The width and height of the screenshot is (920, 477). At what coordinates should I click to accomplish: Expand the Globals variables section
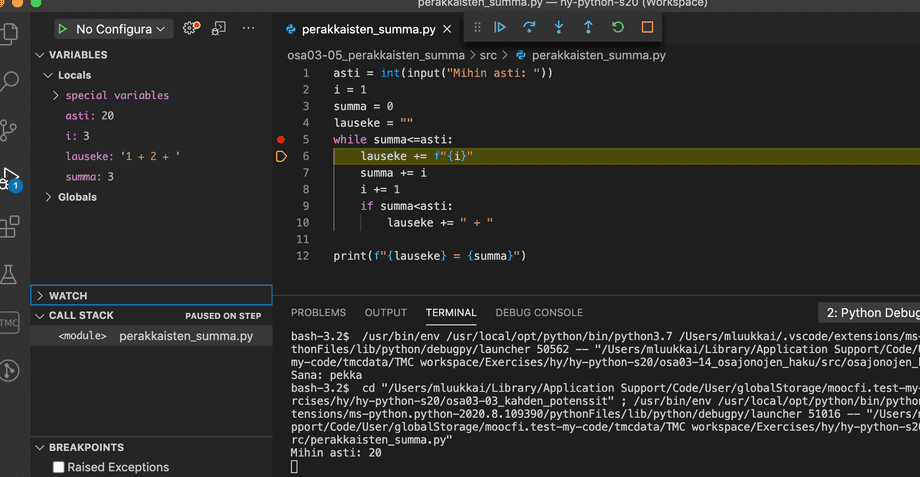tap(76, 197)
